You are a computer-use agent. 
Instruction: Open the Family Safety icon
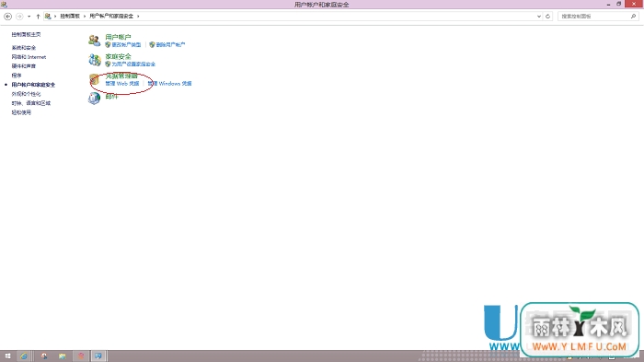click(95, 60)
